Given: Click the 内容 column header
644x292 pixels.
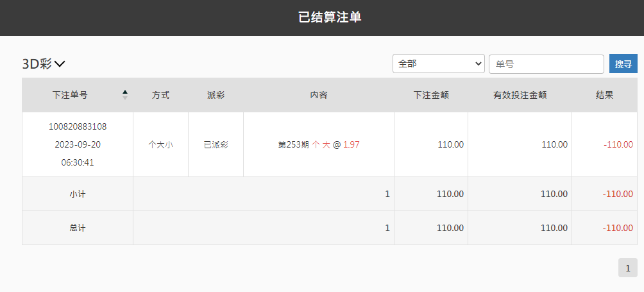Looking at the screenshot, I should pyautogui.click(x=319, y=95).
